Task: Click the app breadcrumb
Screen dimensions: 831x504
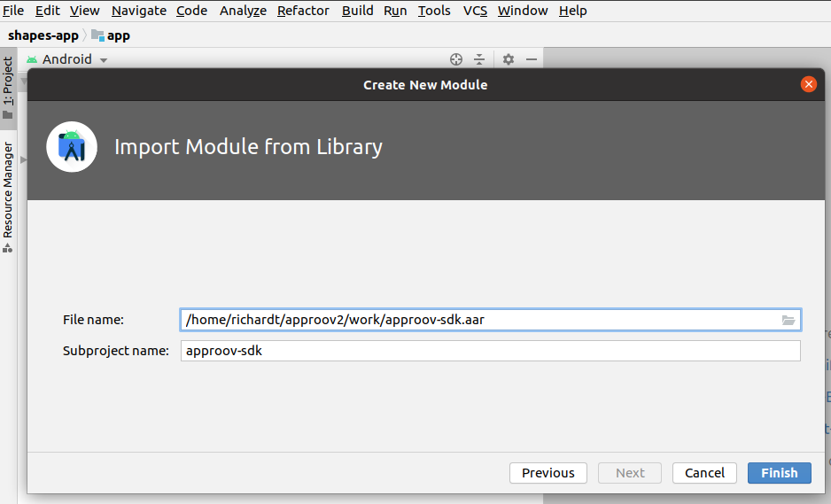Action: click(111, 35)
